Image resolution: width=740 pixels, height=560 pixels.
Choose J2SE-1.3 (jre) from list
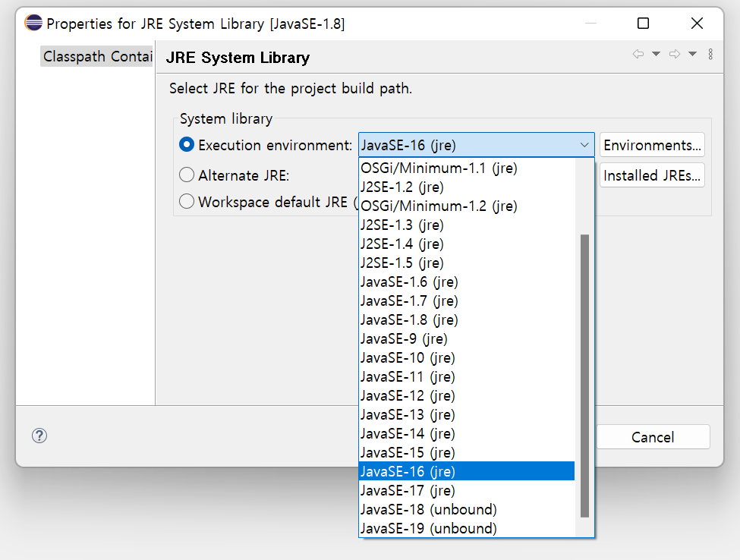(467, 225)
